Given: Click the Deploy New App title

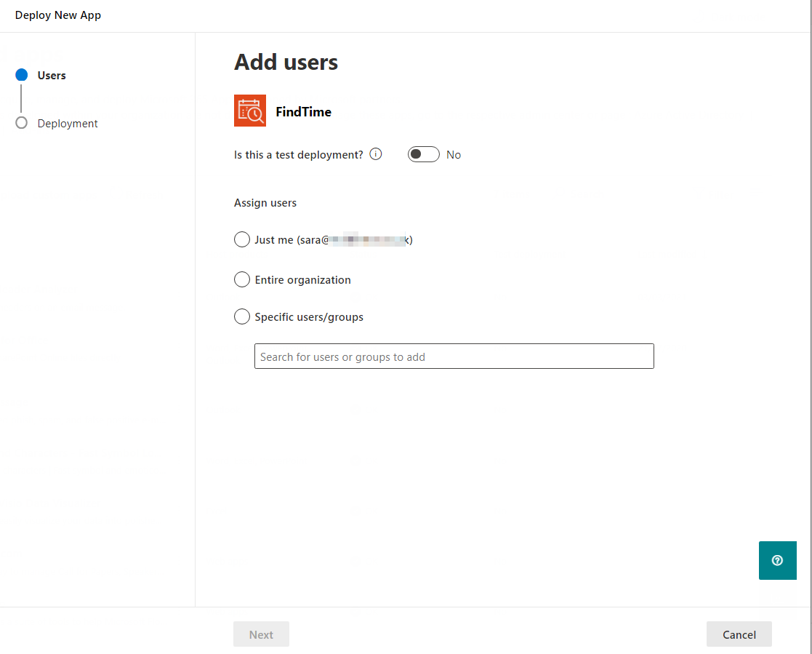Looking at the screenshot, I should pos(58,15).
